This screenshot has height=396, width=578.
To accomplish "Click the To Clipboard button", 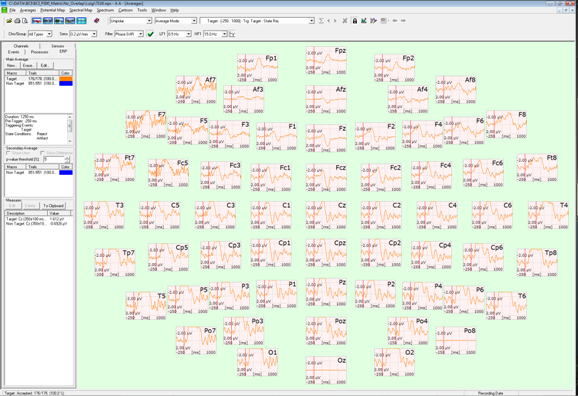I will point(53,206).
